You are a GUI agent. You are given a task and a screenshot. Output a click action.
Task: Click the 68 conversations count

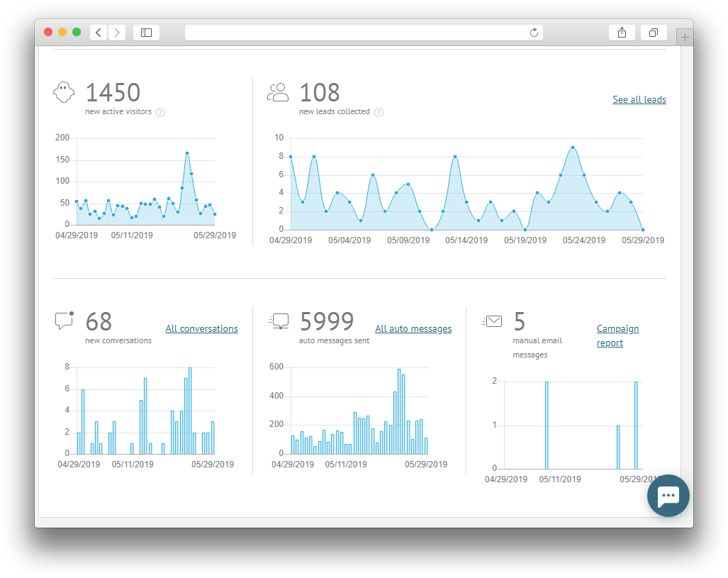(99, 321)
